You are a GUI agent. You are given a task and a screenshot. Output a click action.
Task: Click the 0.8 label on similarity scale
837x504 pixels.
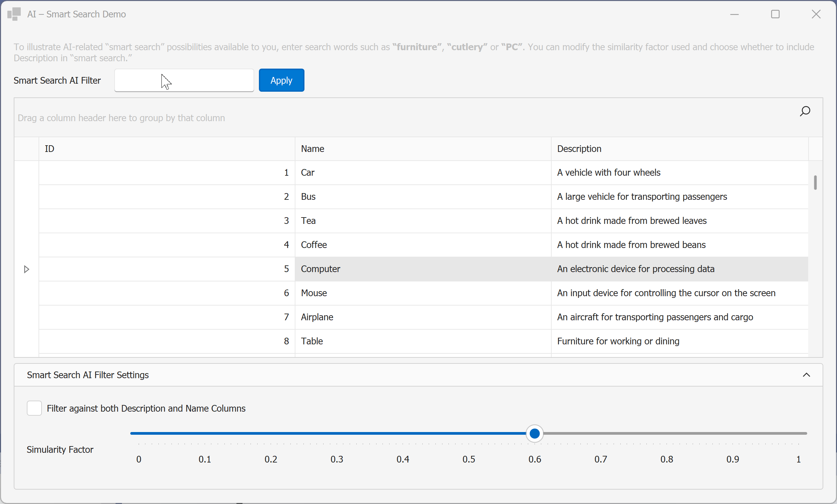click(x=667, y=459)
